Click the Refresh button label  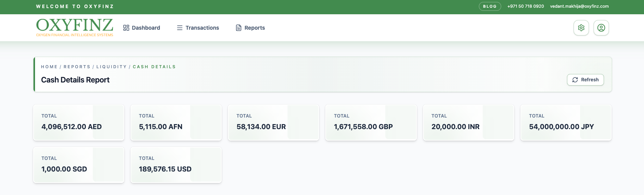(590, 80)
